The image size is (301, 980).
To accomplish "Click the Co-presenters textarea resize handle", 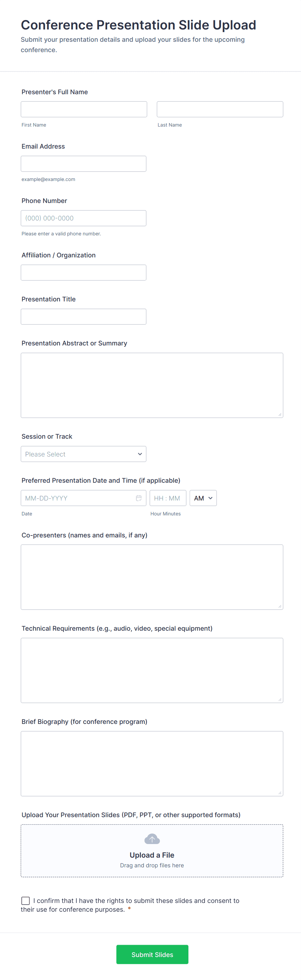I will (x=280, y=606).
